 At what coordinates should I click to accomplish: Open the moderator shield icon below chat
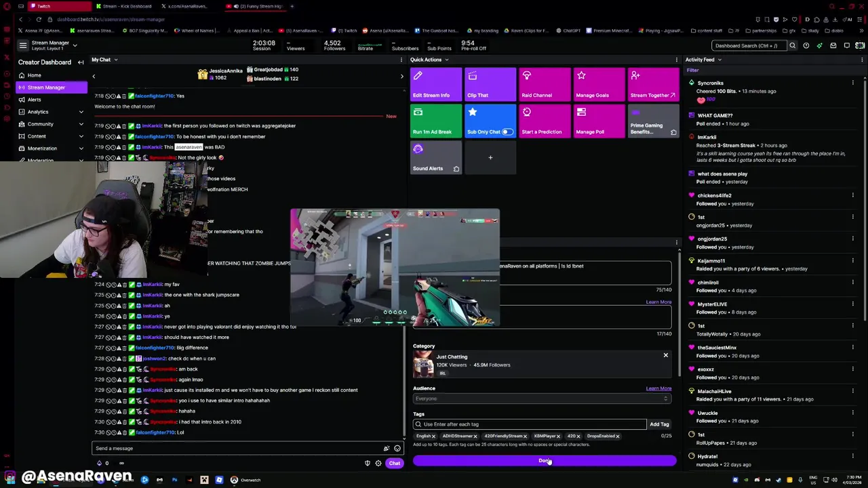(368, 463)
